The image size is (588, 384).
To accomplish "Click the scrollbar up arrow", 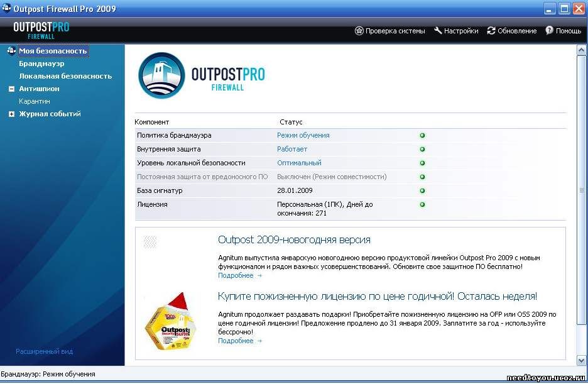I will pyautogui.click(x=581, y=50).
